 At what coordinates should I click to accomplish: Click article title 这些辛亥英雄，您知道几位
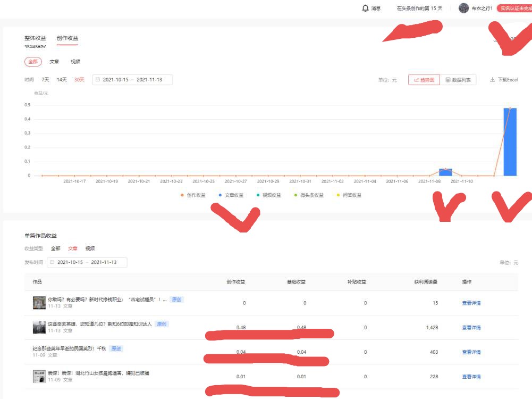pos(99,324)
